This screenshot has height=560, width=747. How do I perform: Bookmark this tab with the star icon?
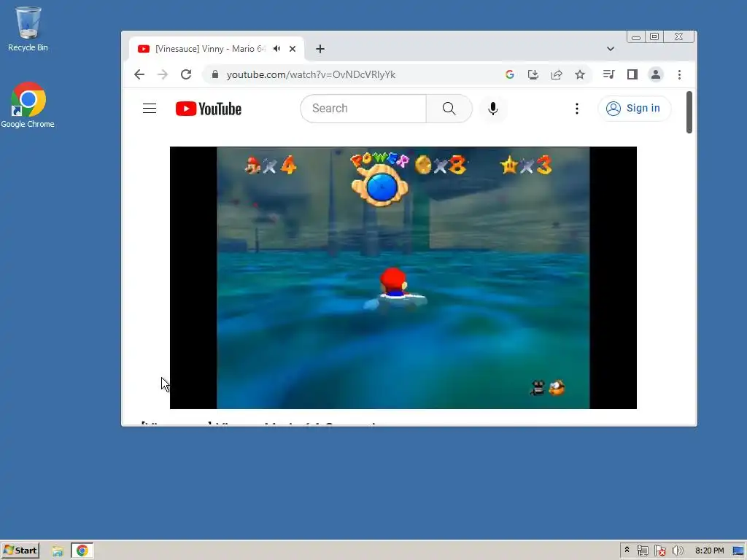coord(580,74)
